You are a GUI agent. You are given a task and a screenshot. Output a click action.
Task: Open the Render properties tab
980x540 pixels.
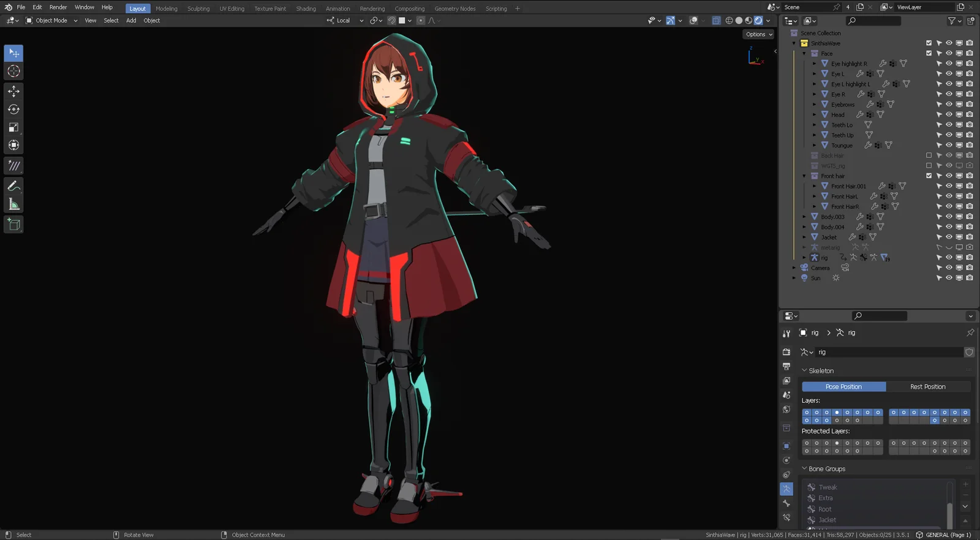pyautogui.click(x=786, y=352)
